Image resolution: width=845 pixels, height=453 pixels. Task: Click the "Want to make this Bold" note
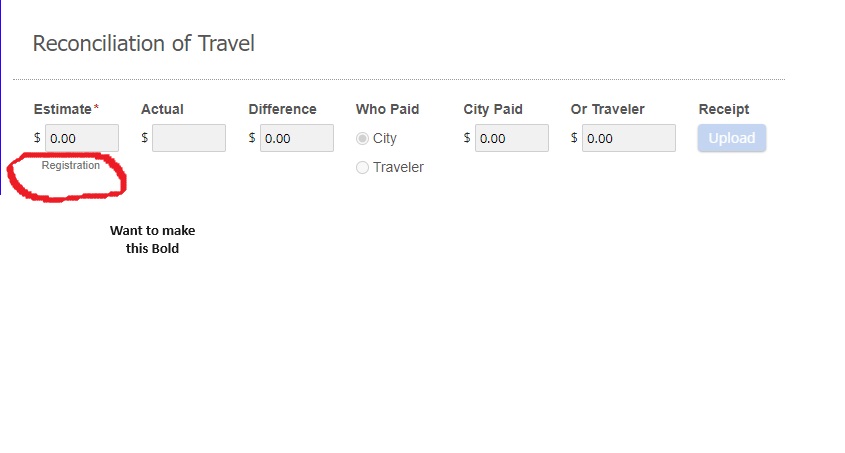[x=152, y=239]
